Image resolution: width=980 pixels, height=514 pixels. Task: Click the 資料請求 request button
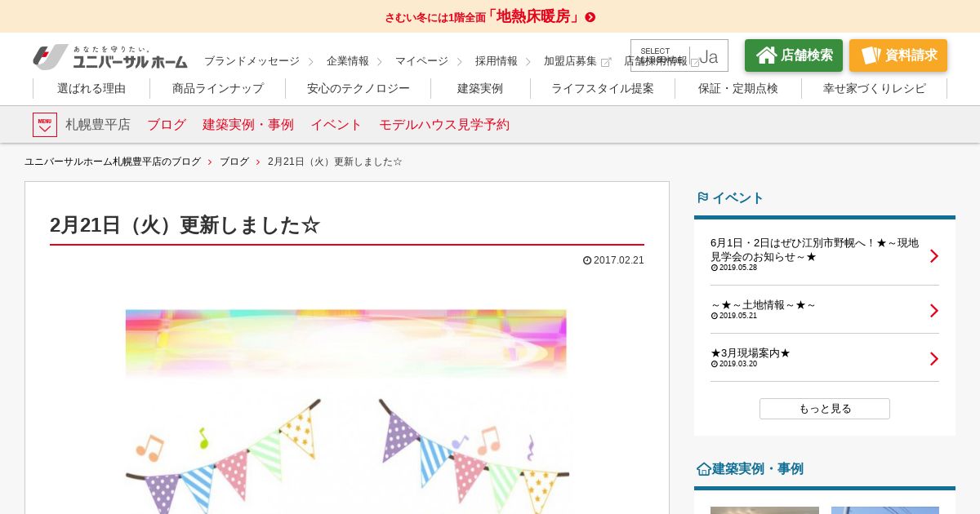point(898,55)
